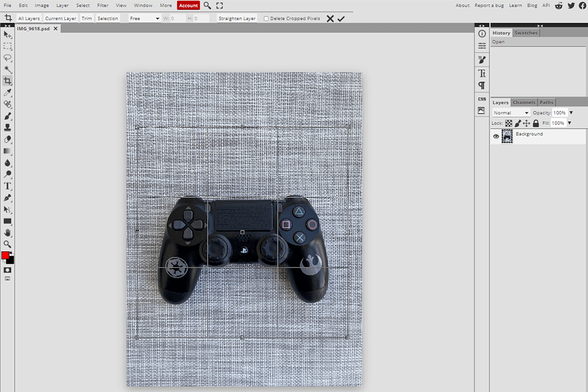Image resolution: width=588 pixels, height=392 pixels.
Task: Open the Character panel icon
Action: click(x=482, y=73)
